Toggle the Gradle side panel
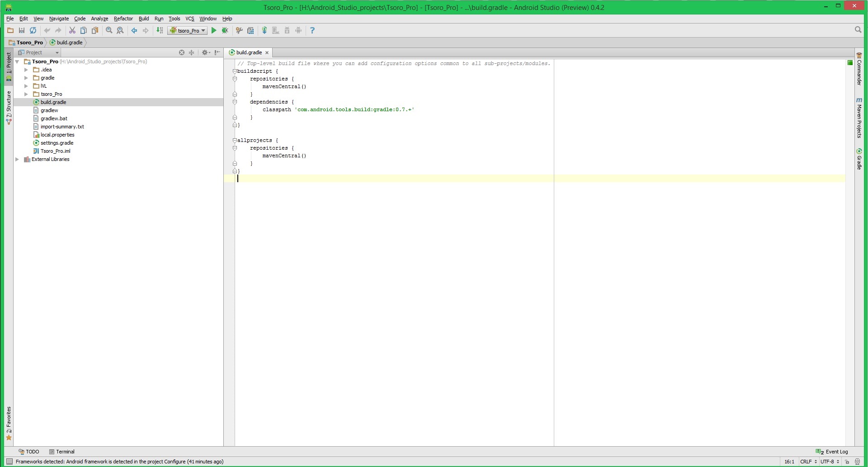868x467 pixels. point(859,159)
